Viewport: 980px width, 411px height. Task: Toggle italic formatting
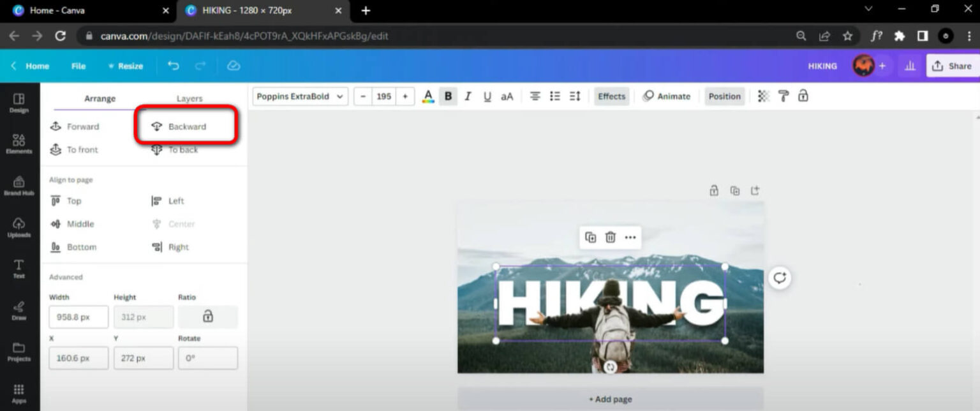[x=468, y=96]
